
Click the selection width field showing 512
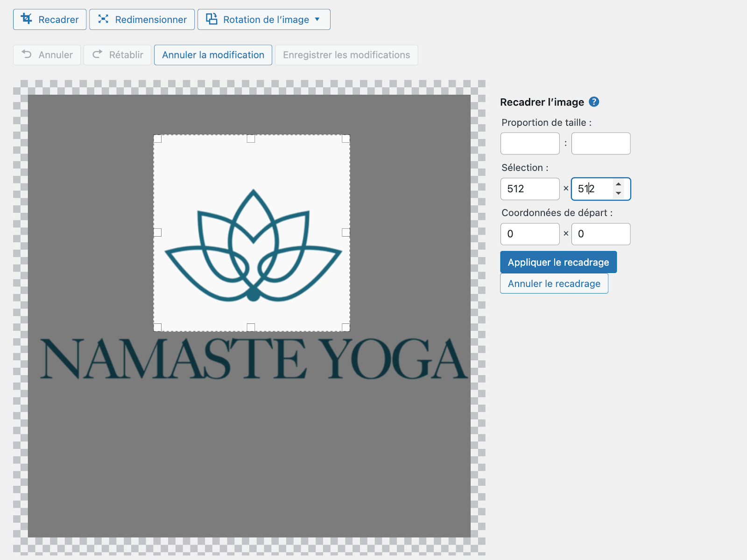pyautogui.click(x=530, y=189)
